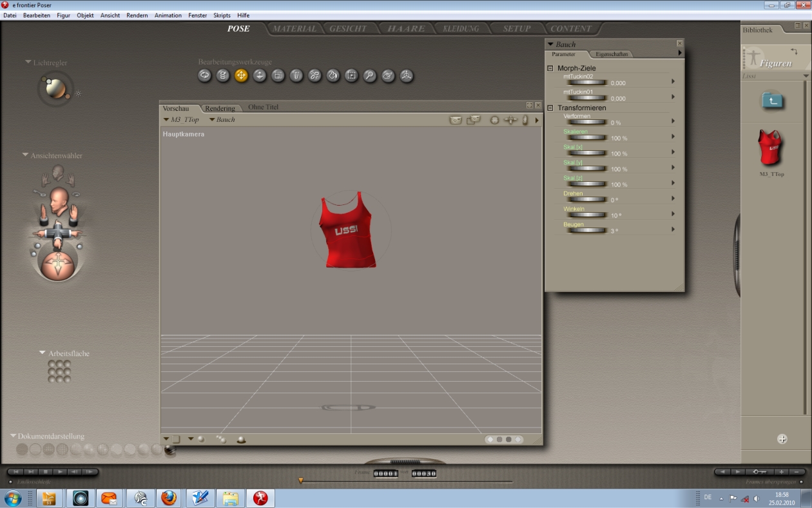
Task: Click the area render icon in the preview toolbar
Action: [474, 120]
